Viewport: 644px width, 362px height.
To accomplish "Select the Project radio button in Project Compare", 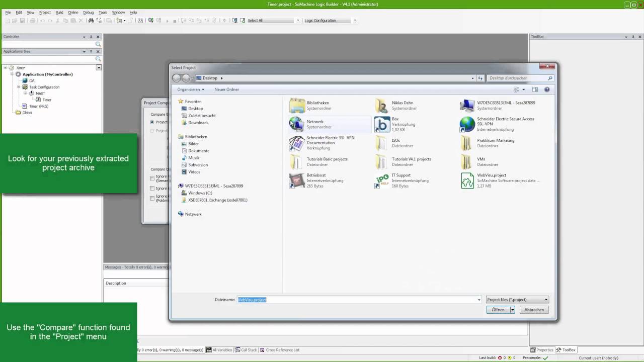I will click(152, 122).
